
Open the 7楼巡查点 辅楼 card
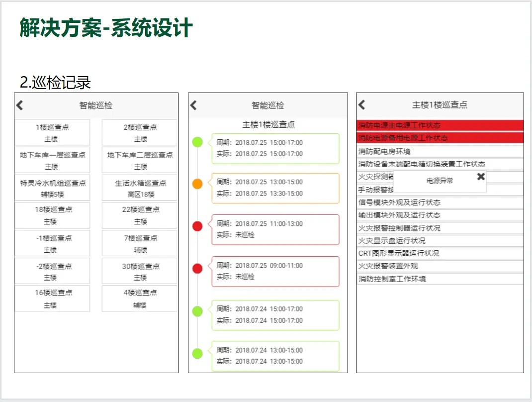coord(140,243)
